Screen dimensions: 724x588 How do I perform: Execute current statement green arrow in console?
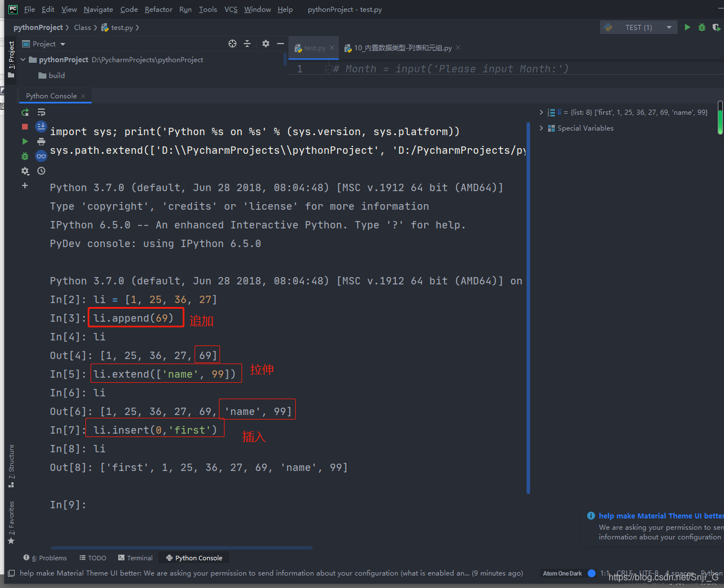tap(25, 141)
